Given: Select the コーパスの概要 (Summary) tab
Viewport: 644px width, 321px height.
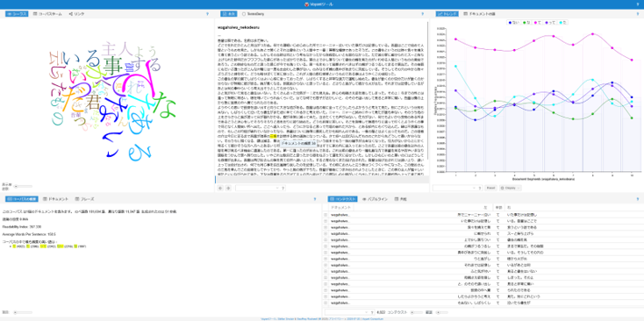Looking at the screenshot, I should [21, 199].
